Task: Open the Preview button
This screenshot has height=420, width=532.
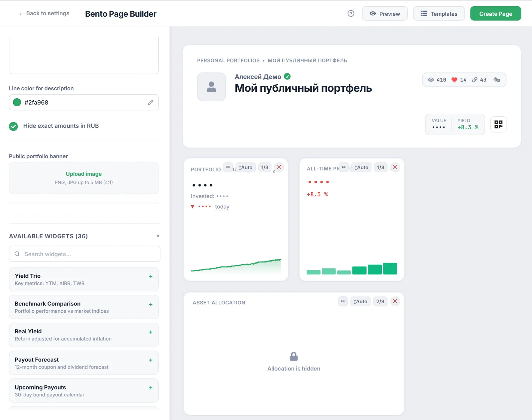Action: coord(385,14)
